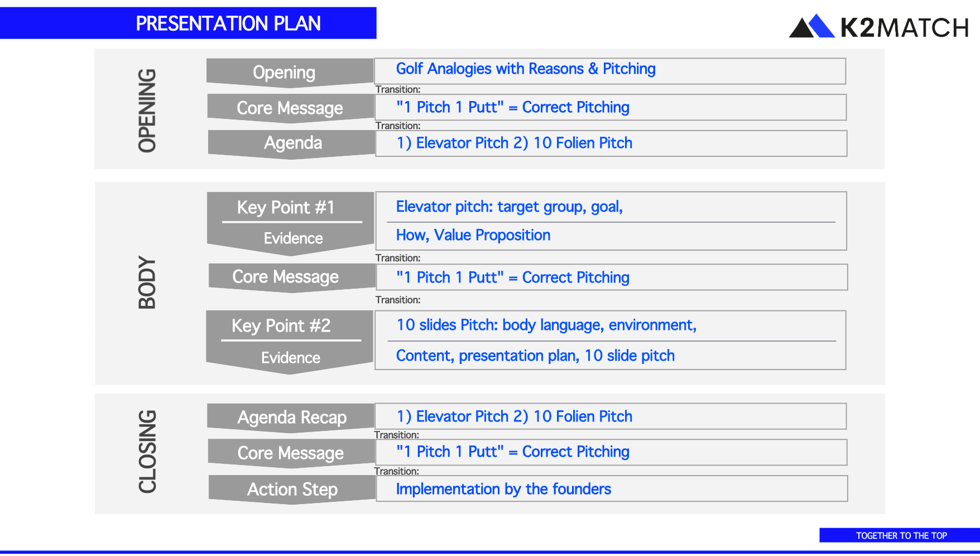
Task: Click the TOGETHER TO THE TOP footer banner
Action: coord(900,535)
